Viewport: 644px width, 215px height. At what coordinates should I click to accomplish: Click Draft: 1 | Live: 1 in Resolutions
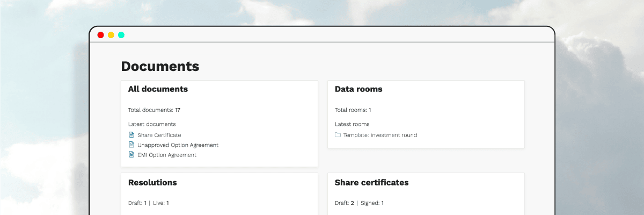148,203
